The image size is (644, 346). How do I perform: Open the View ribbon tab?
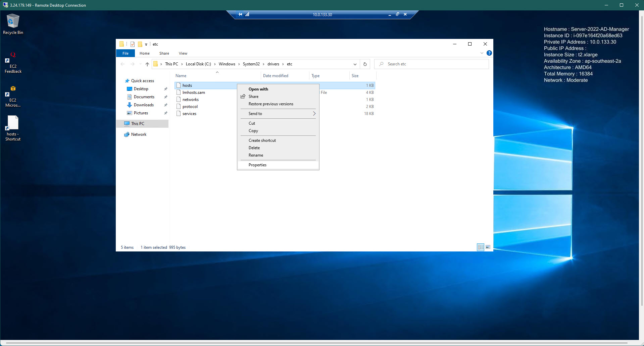[x=183, y=53]
